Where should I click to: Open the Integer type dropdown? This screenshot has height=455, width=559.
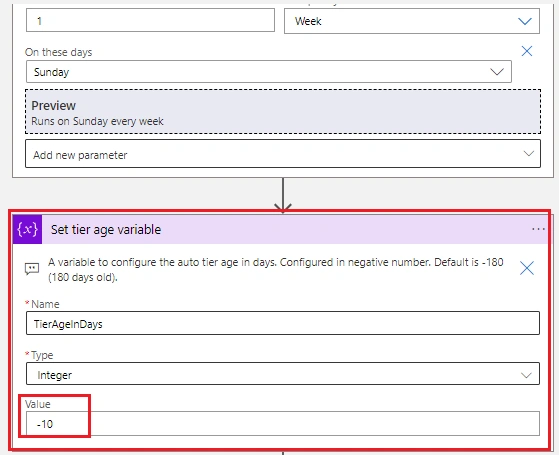click(x=283, y=374)
